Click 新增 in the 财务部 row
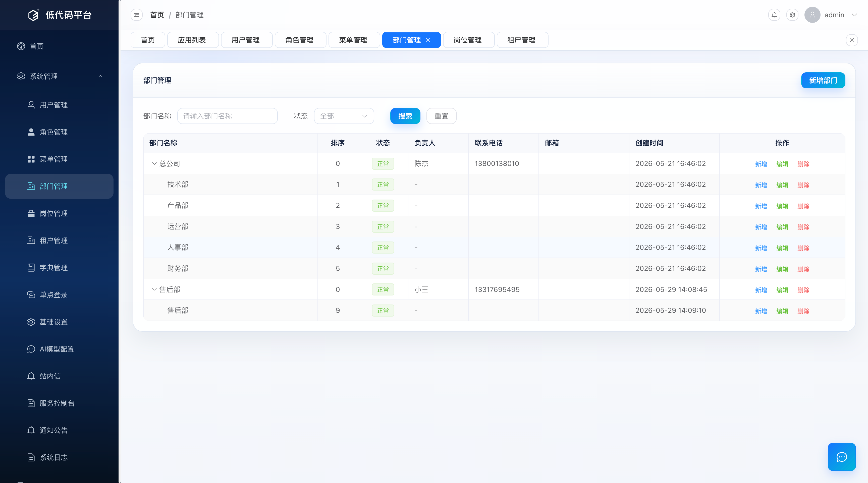Viewport: 868px width, 483px height. coord(761,269)
